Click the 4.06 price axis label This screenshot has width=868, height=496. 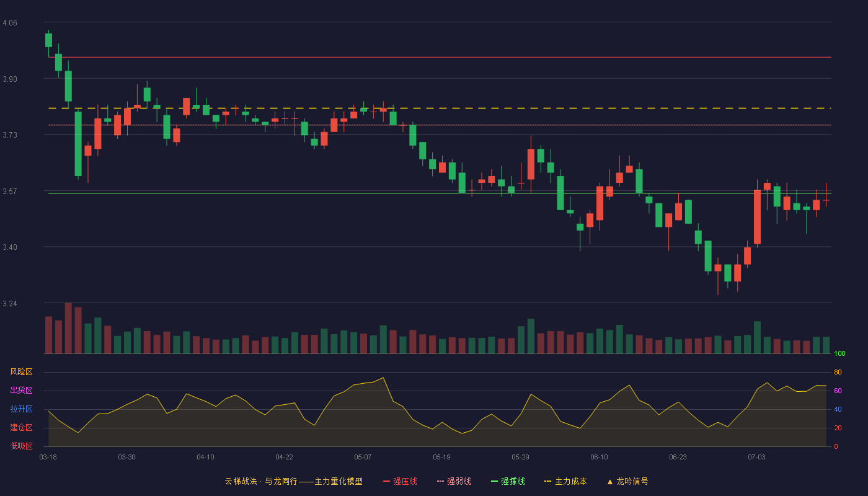coord(10,23)
